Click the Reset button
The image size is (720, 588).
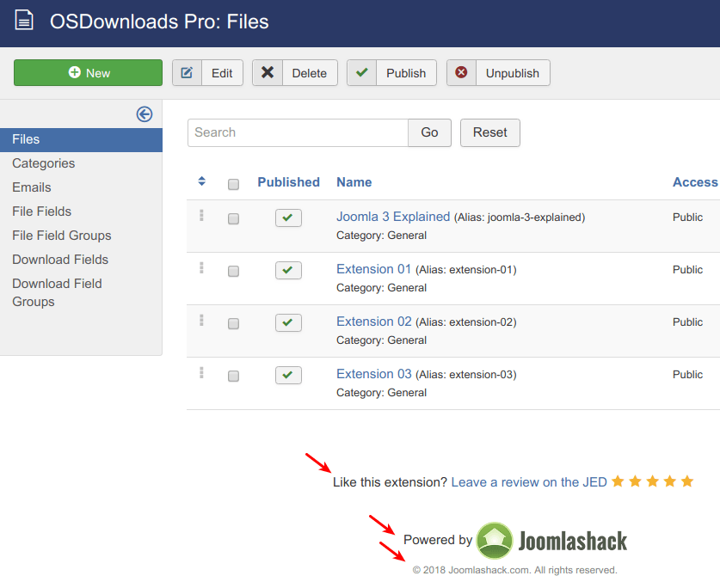click(490, 132)
